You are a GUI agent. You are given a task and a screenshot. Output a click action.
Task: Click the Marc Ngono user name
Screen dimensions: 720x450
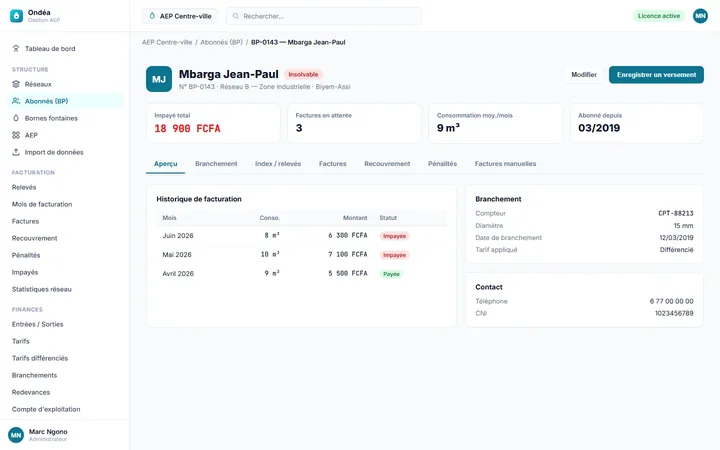tap(48, 432)
